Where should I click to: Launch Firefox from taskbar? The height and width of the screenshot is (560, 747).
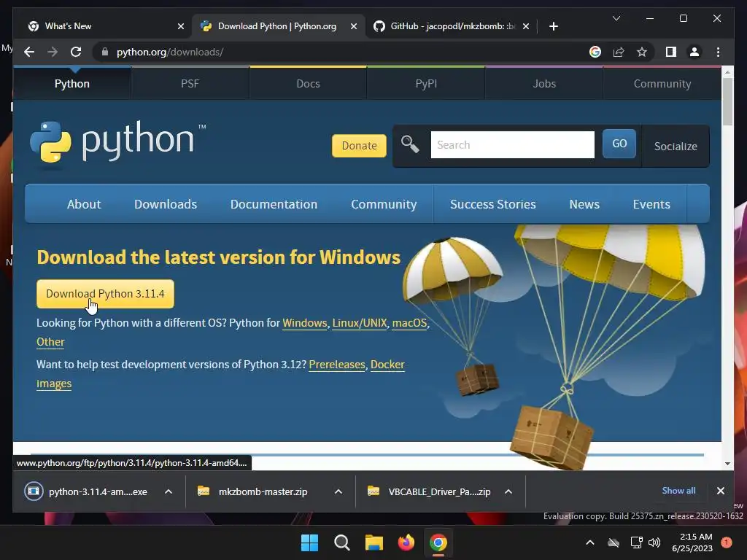click(x=406, y=542)
